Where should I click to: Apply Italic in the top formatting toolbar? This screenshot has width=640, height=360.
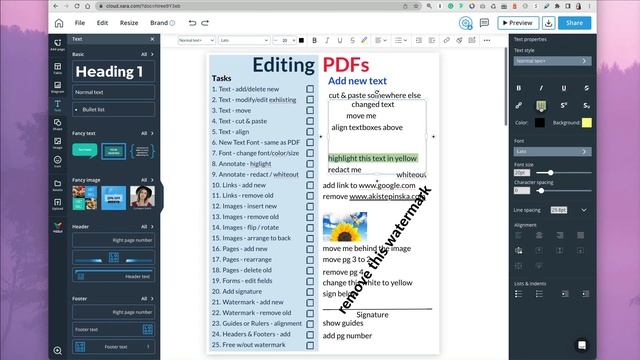(x=327, y=40)
